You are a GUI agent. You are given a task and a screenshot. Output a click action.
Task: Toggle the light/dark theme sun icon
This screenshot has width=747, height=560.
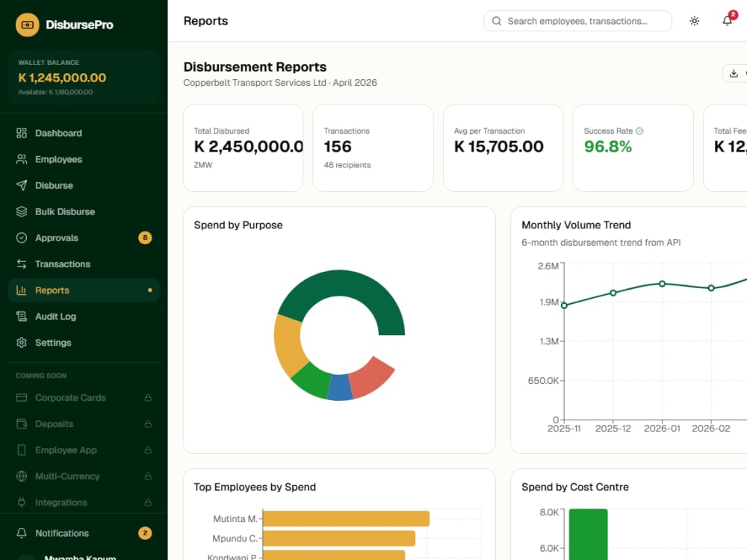694,21
